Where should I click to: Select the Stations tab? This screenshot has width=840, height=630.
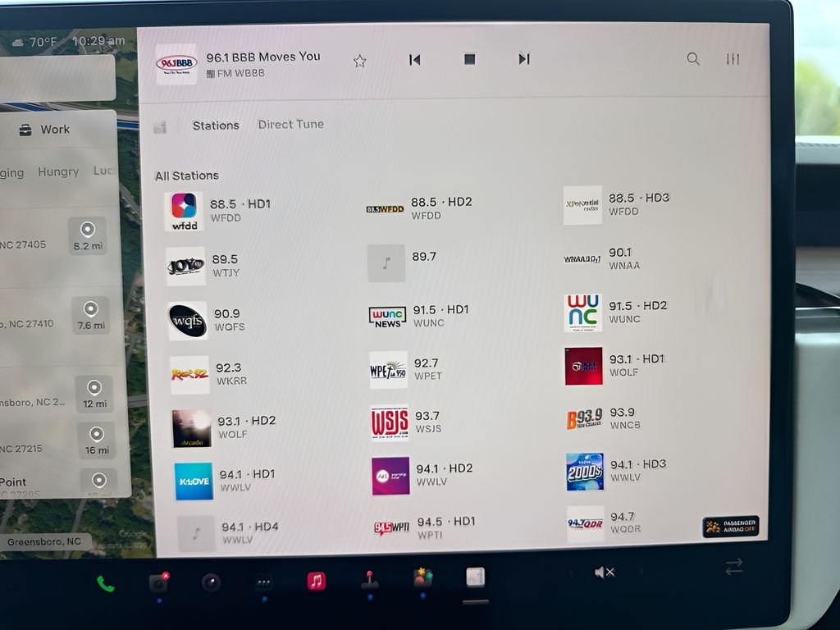[x=216, y=126]
